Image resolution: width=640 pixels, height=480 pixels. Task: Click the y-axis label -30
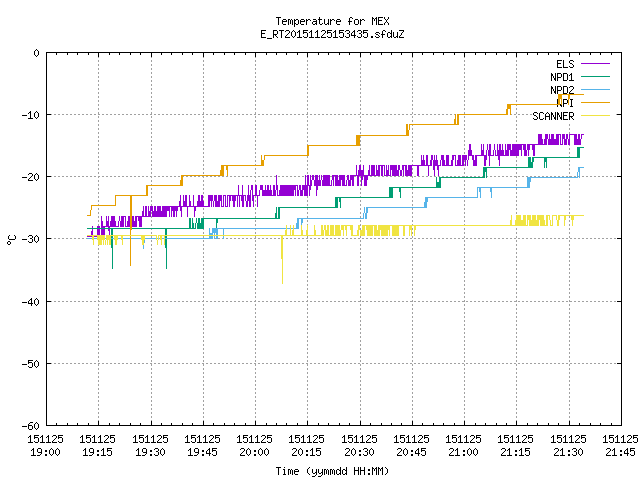point(31,239)
